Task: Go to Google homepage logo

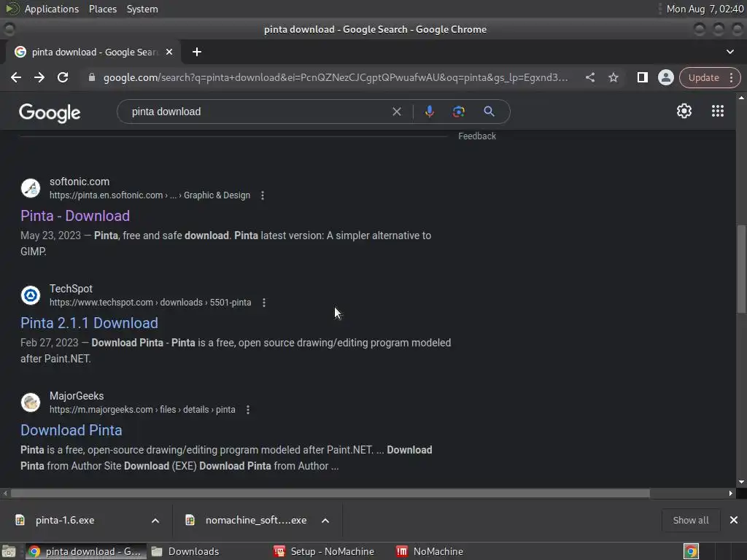Action: 50,113
